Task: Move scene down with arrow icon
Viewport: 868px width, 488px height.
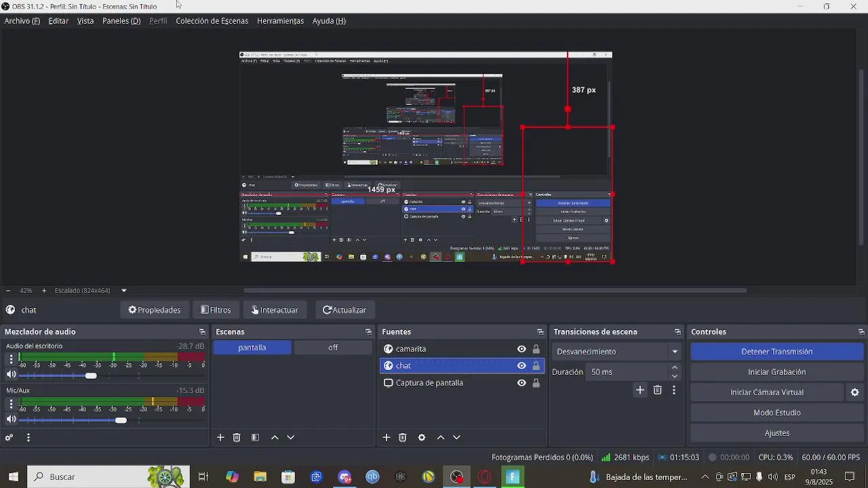Action: pyautogui.click(x=291, y=438)
